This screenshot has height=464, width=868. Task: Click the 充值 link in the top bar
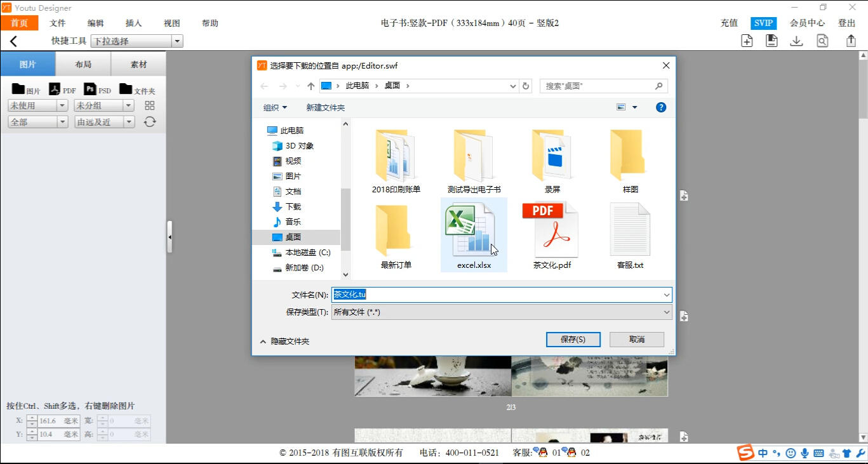click(728, 23)
